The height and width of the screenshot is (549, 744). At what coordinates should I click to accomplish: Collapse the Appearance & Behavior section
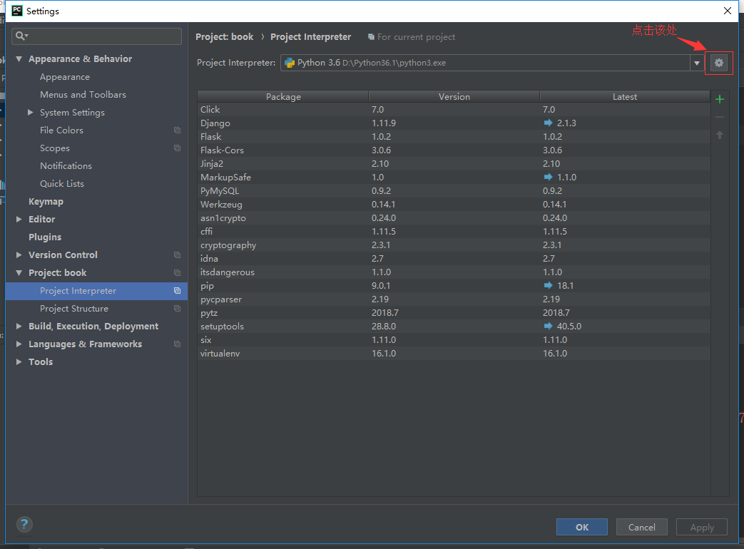point(19,59)
